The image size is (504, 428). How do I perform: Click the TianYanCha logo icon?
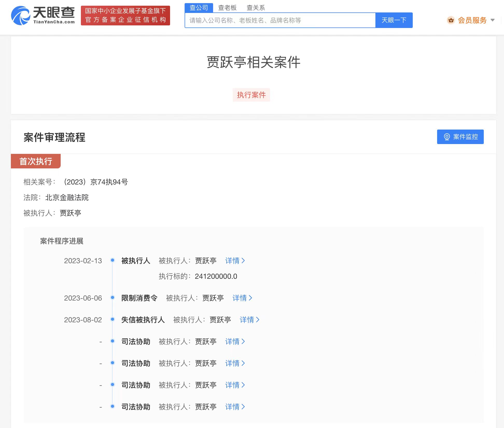pyautogui.click(x=21, y=16)
